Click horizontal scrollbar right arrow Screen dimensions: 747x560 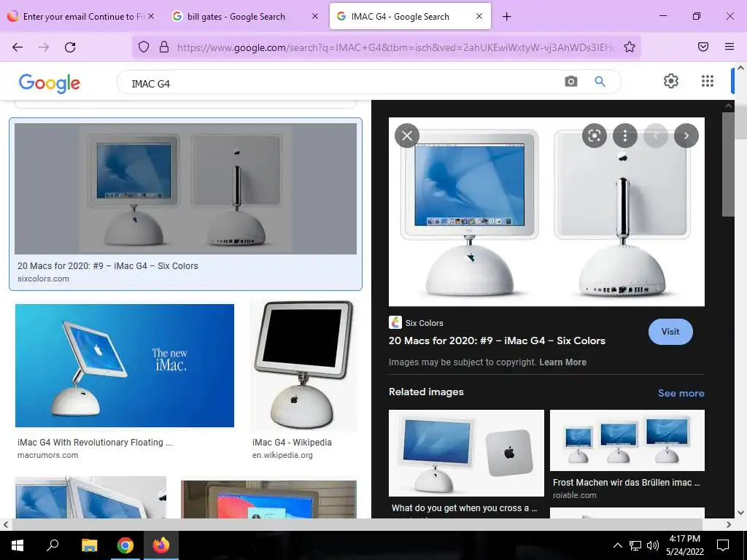click(x=729, y=525)
